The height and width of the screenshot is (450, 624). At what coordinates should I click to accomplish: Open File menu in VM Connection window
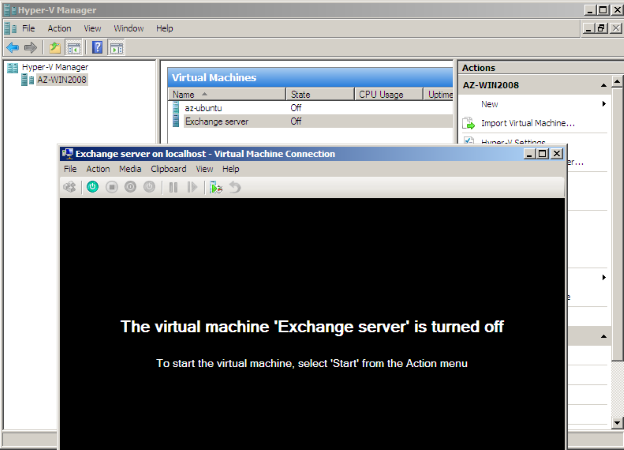(x=70, y=169)
